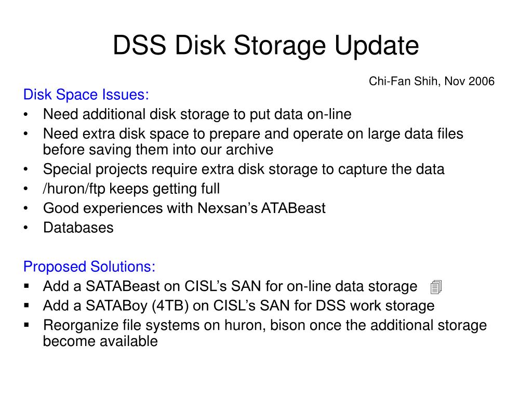Click the Reorganize file systems bullet text
The width and height of the screenshot is (532, 399).
point(265,333)
